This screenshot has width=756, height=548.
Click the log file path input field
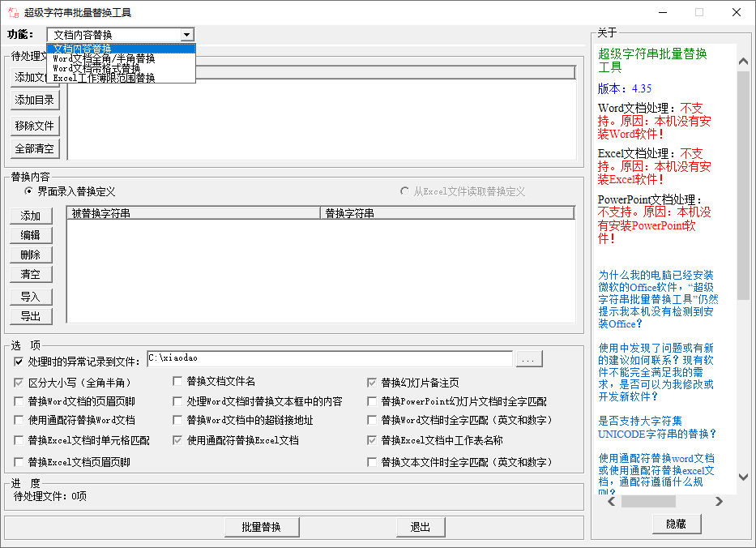coord(329,358)
